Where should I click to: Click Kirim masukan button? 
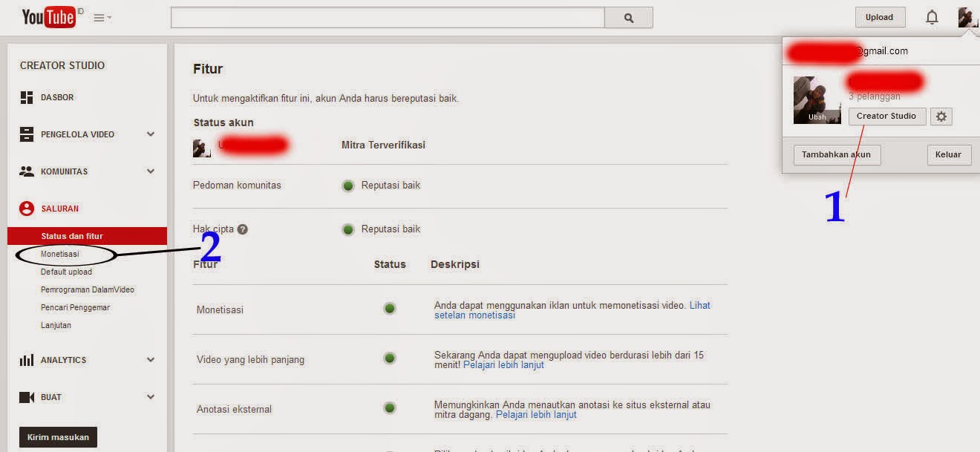58,437
